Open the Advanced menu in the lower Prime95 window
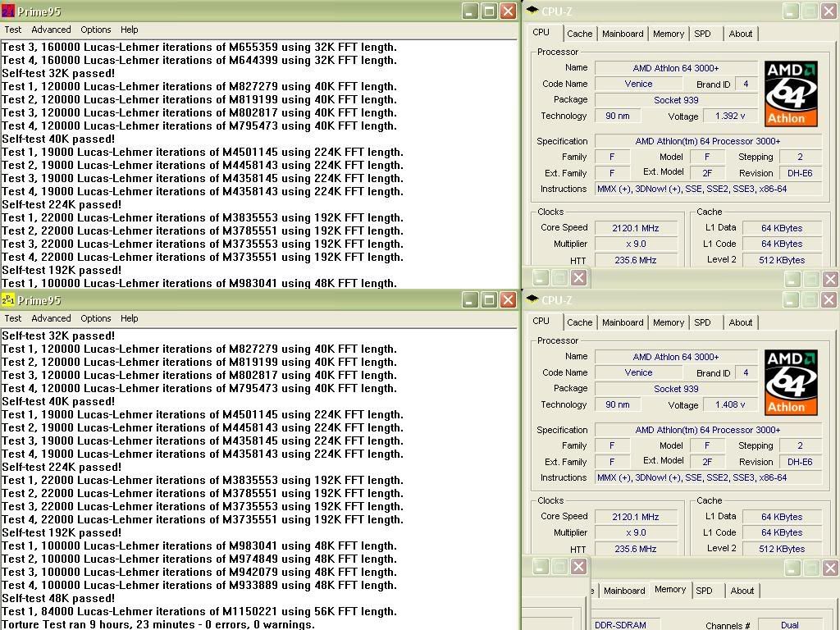 [51, 318]
